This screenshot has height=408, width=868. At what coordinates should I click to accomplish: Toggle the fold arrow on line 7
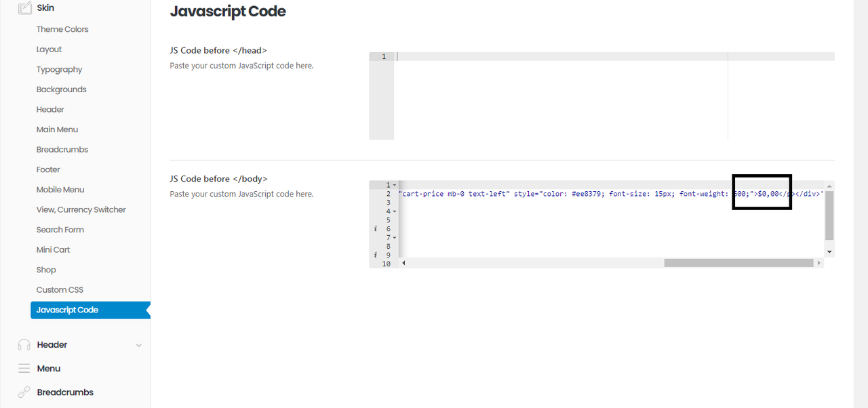(x=395, y=238)
